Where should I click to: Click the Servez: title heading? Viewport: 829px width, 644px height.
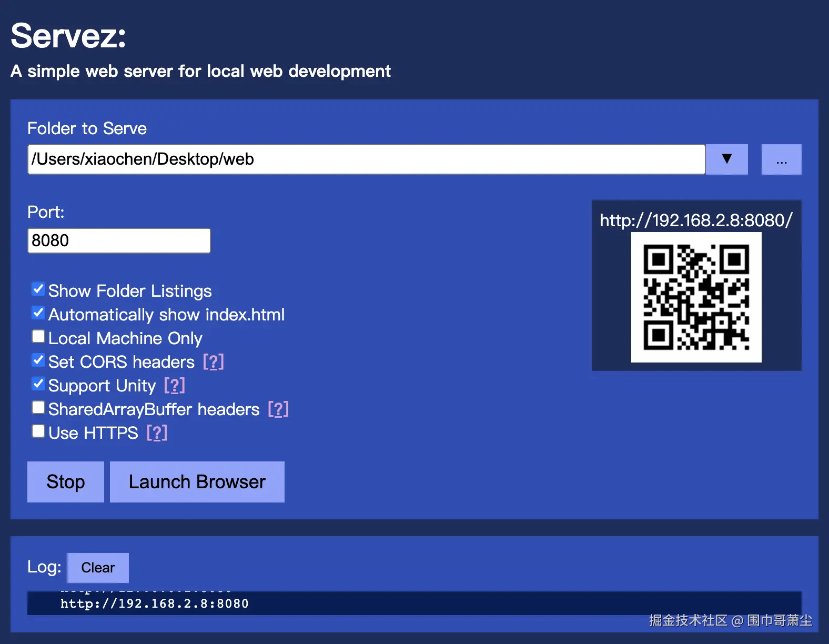(x=68, y=36)
